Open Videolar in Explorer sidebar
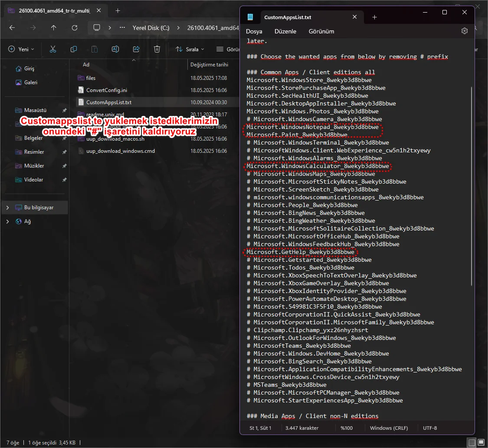 (33, 180)
